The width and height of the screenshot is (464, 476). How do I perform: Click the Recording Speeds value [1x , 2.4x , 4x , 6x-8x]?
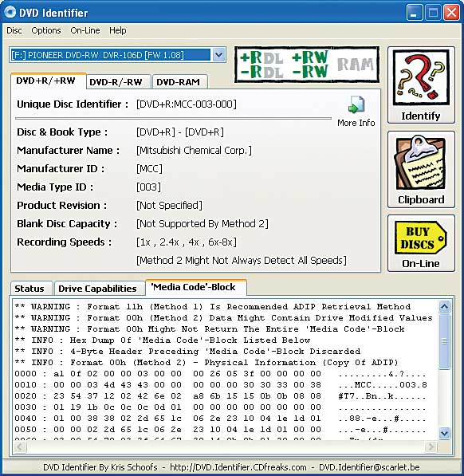(x=187, y=242)
